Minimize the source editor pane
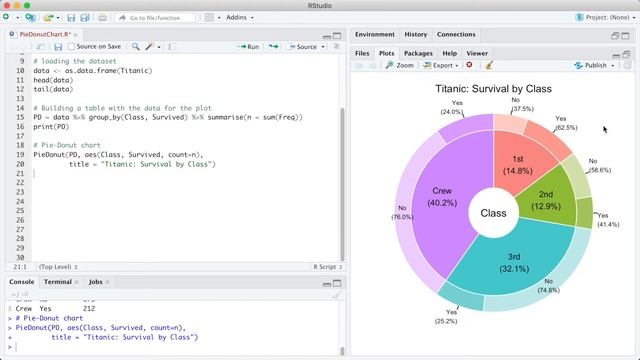 (327, 36)
